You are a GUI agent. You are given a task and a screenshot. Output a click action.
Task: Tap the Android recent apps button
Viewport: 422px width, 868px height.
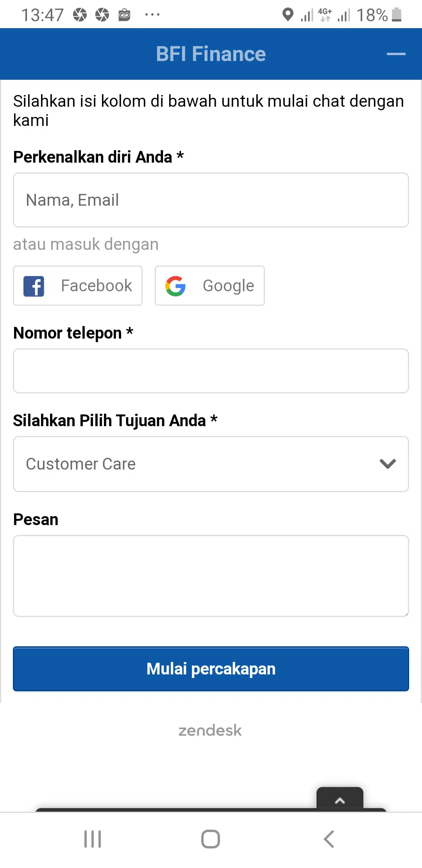[92, 838]
